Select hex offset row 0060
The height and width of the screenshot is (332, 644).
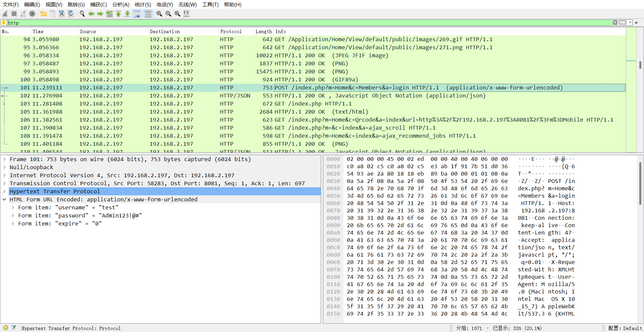tap(450, 203)
